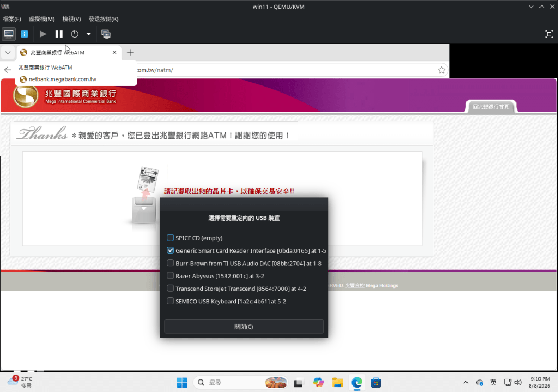Click the Run virtual machine play button
This screenshot has width=558, height=392.
43,34
